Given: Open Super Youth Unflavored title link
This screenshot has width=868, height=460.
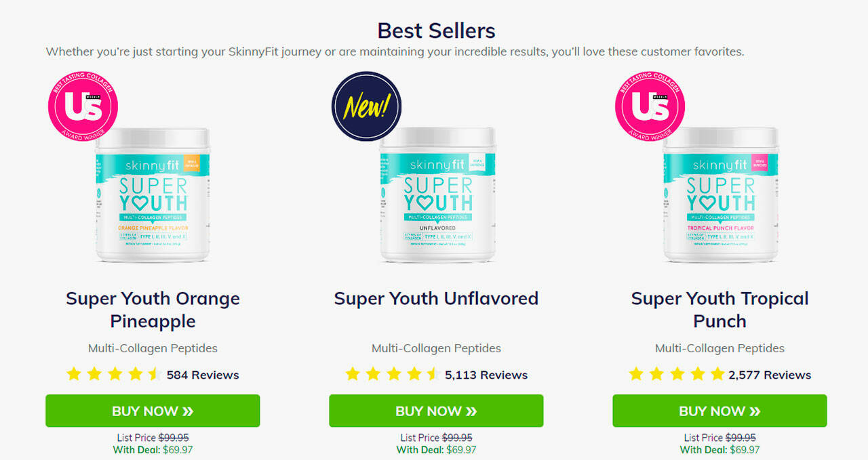Looking at the screenshot, I should point(436,299).
